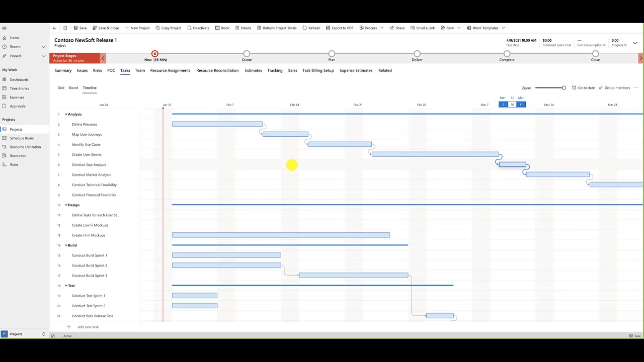644x362 pixels.
Task: Export to PDF
Action: tap(340, 28)
